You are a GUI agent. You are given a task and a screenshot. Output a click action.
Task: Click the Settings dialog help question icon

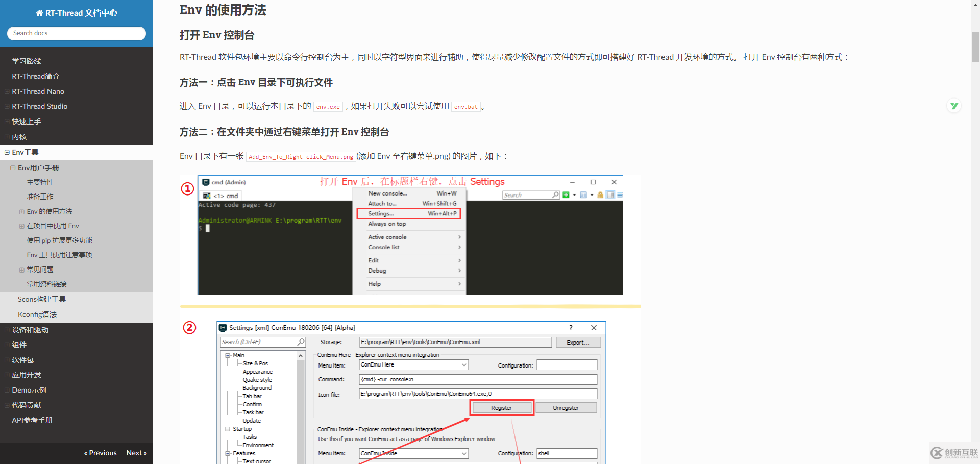coord(571,328)
